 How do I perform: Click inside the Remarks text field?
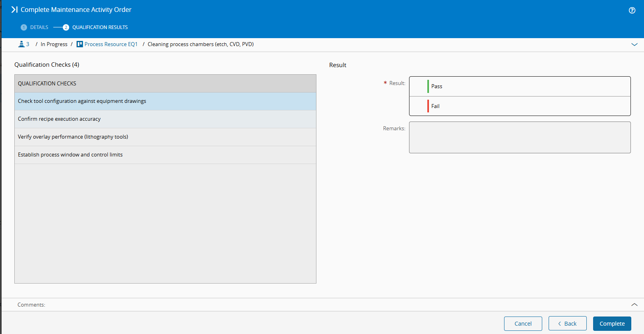(520, 137)
